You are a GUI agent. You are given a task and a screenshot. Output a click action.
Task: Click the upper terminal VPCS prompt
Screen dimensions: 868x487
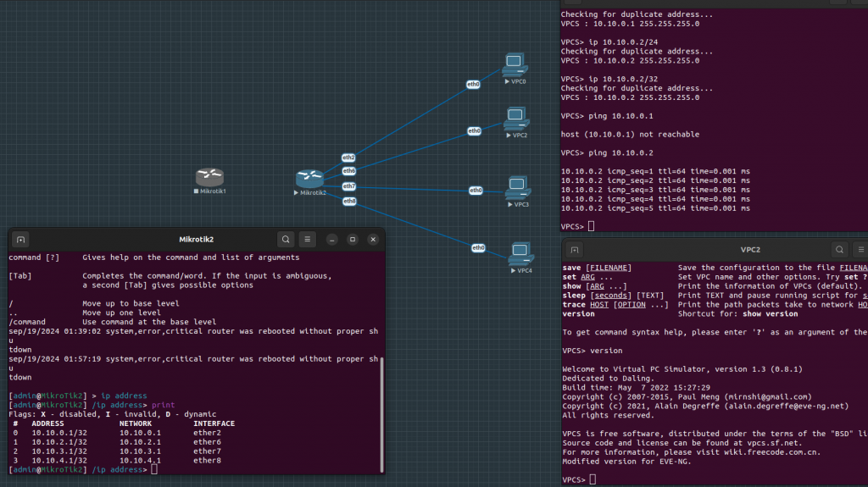(x=577, y=226)
